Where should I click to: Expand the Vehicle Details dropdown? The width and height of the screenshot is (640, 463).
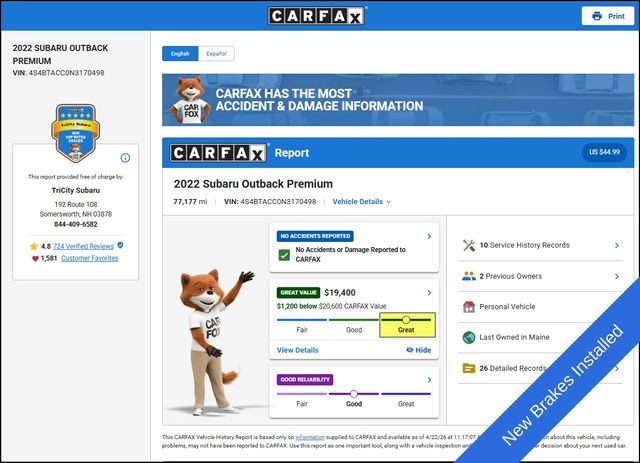(x=361, y=201)
